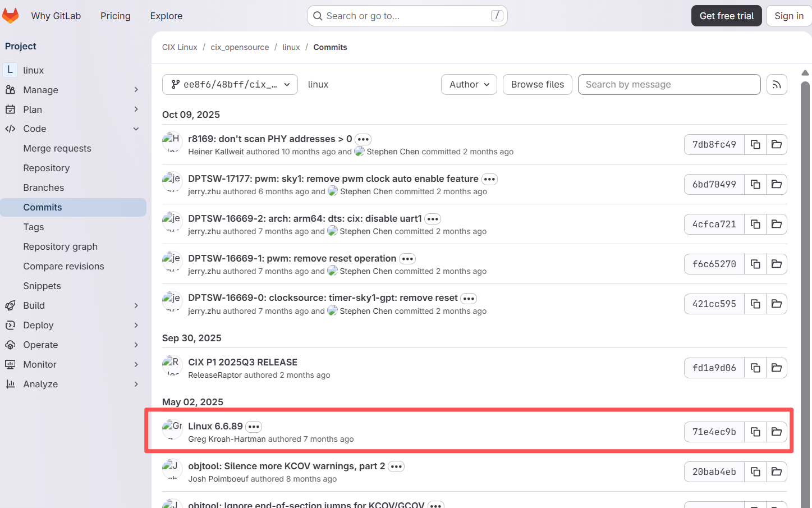
Task: Browse files at commit 20bab4eb
Action: [777, 472]
